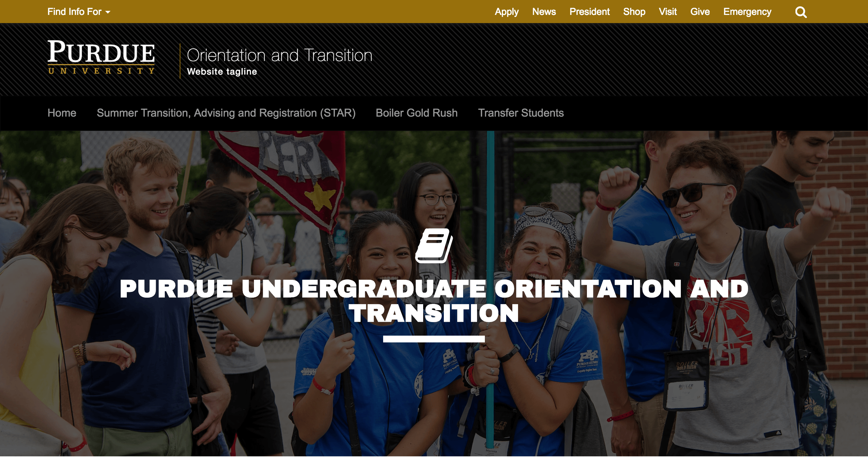Open the Apply link

tap(507, 12)
